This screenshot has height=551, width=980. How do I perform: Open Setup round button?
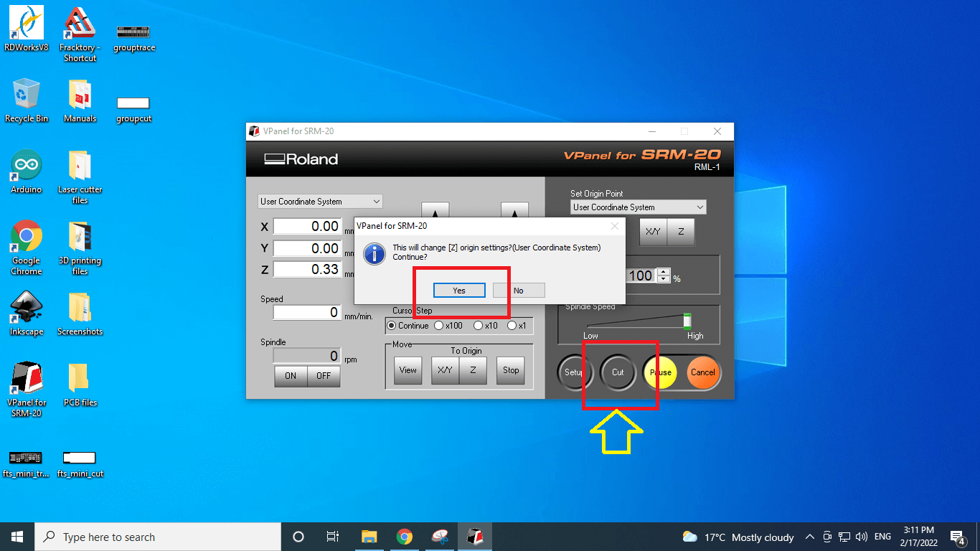pos(575,372)
